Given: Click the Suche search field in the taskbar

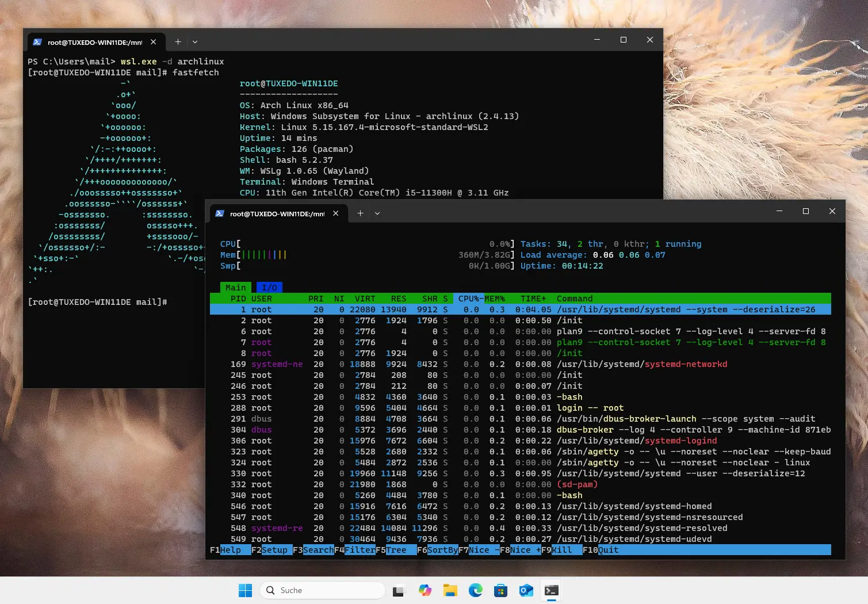Looking at the screenshot, I should click(322, 590).
